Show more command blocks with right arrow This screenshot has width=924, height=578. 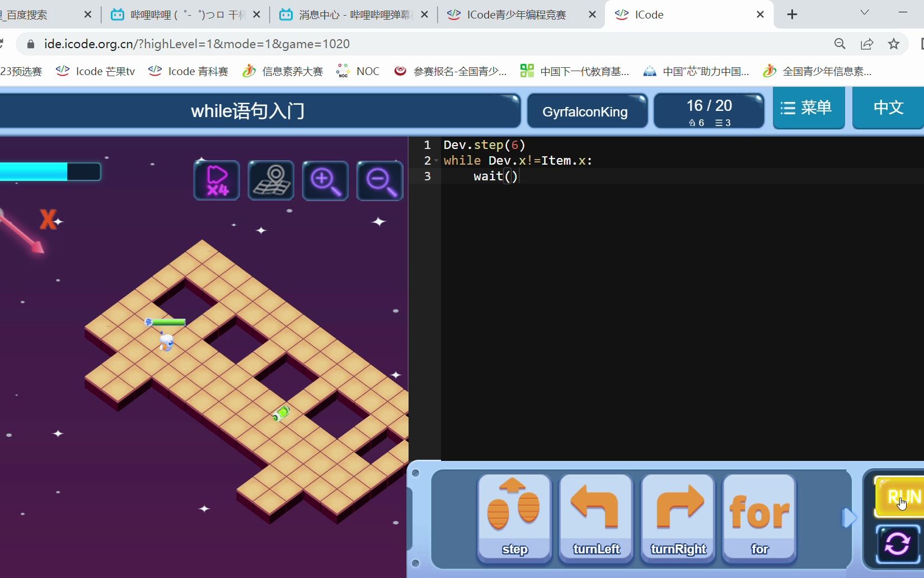click(849, 518)
